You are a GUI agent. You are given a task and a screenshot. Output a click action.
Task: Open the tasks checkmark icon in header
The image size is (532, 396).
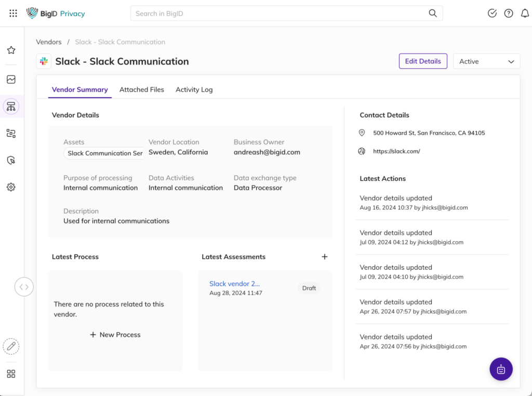pyautogui.click(x=492, y=14)
